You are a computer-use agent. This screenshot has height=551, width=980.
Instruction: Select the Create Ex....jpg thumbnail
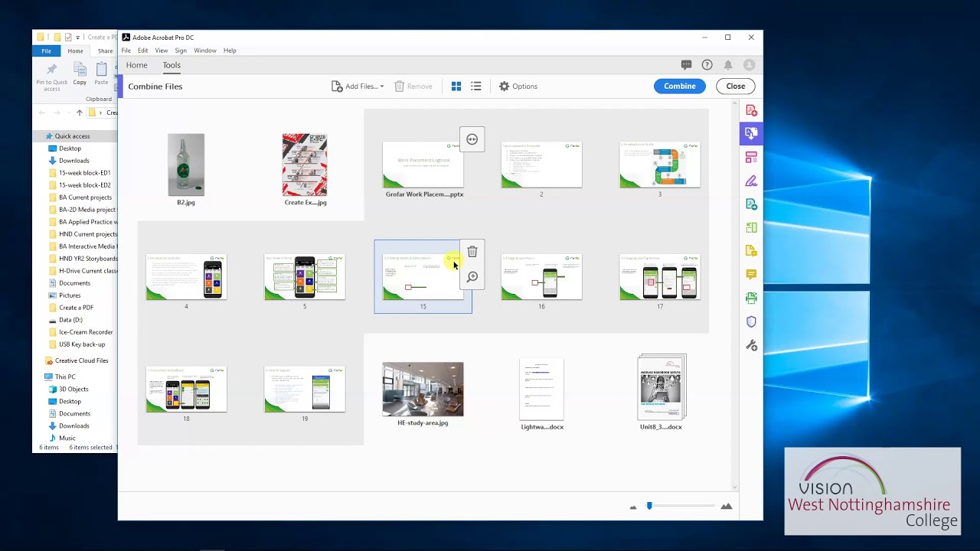tap(305, 165)
